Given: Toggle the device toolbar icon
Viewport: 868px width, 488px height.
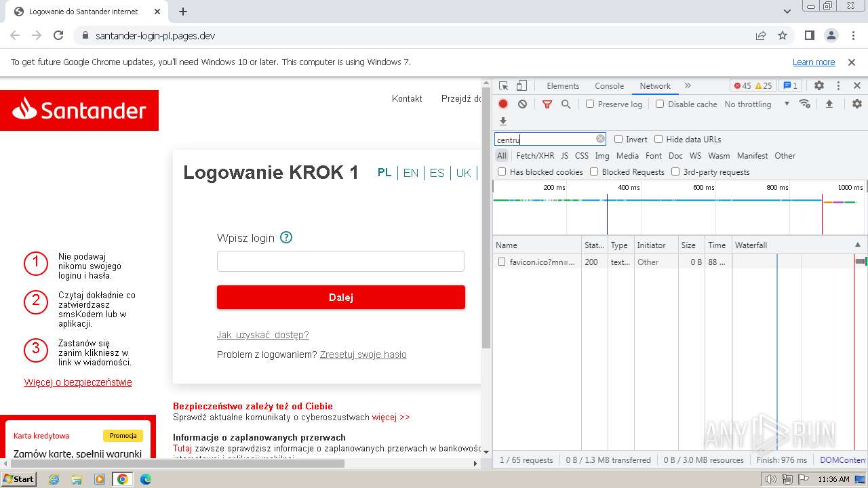Looking at the screenshot, I should click(521, 86).
